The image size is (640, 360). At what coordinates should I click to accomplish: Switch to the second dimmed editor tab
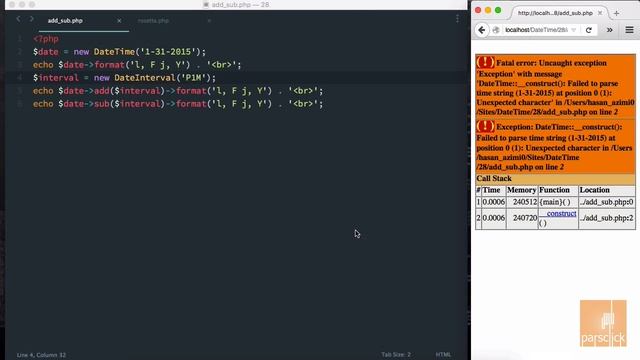(153, 20)
